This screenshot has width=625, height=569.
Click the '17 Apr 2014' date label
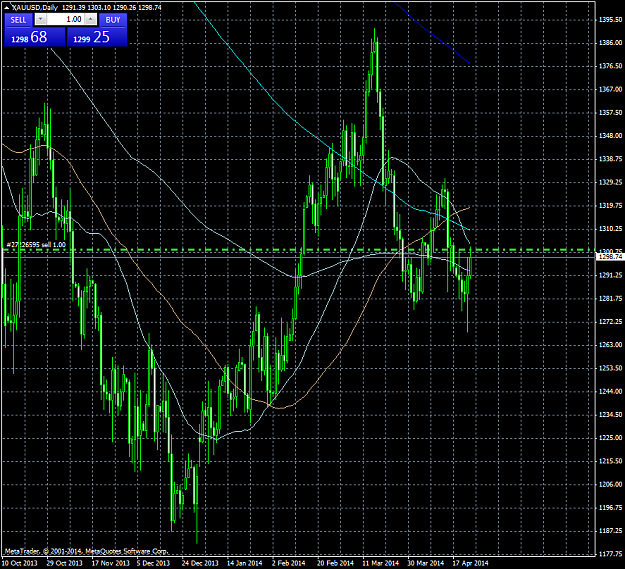pos(470,563)
